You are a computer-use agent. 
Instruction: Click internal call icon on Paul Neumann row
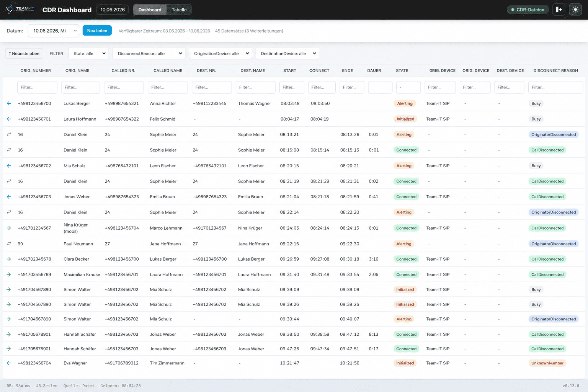tap(9, 243)
